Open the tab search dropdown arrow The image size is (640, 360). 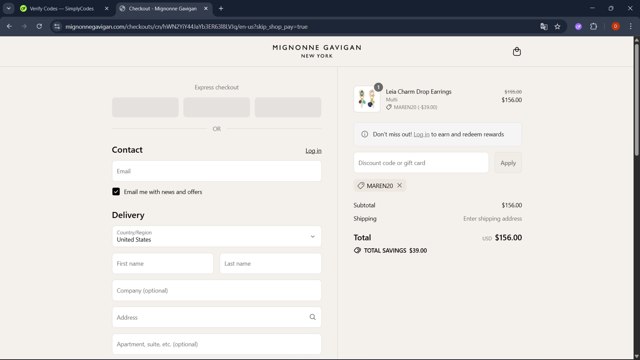[9, 8]
